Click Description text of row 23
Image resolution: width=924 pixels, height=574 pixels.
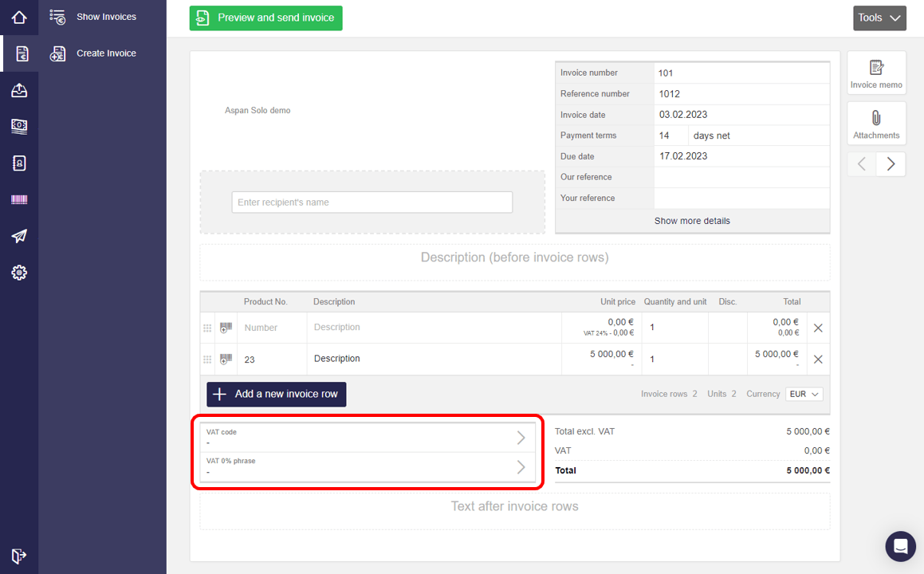[x=336, y=358]
